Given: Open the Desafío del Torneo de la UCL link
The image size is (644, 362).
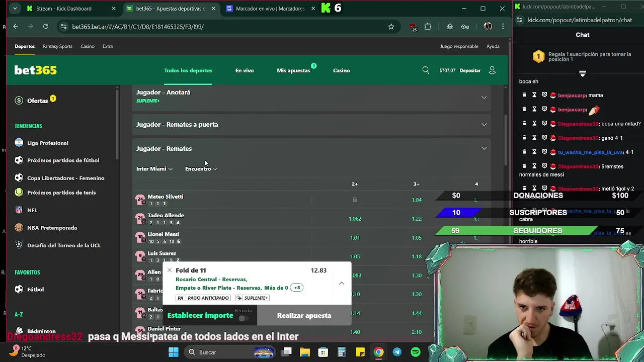Looking at the screenshot, I should point(64,245).
